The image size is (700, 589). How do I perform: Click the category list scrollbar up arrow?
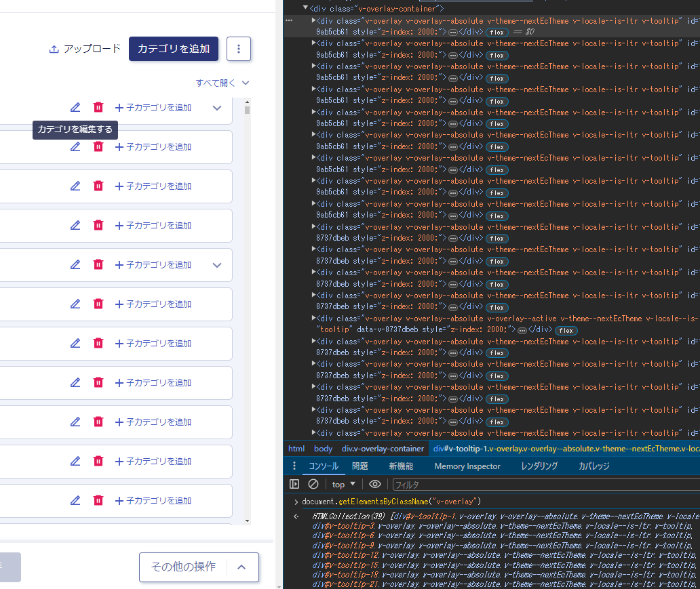coord(247,102)
